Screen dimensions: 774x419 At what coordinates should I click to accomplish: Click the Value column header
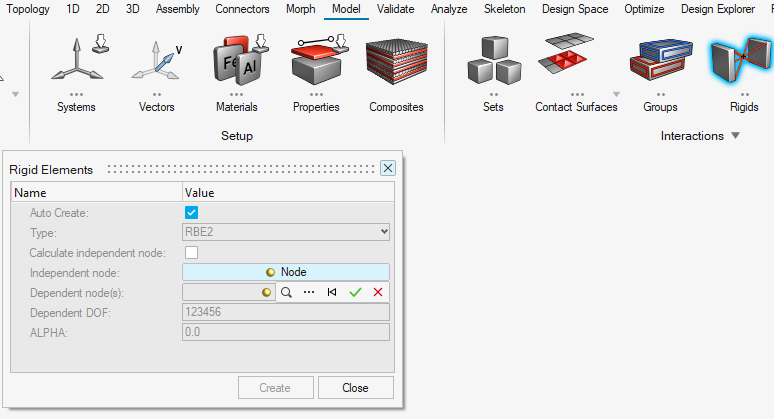288,192
